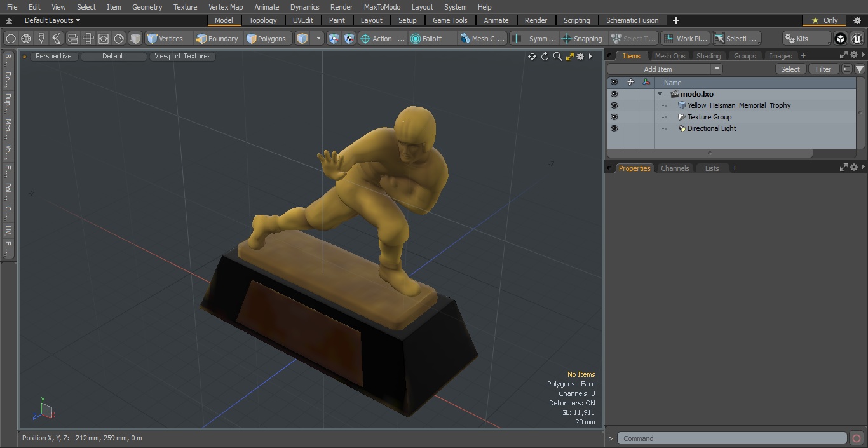
Task: Toggle Symmetry in the toolbar
Action: click(x=534, y=39)
